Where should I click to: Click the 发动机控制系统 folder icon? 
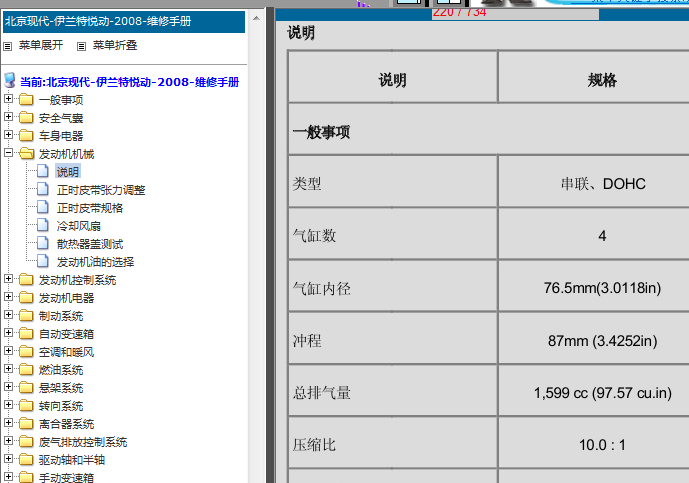coord(26,280)
